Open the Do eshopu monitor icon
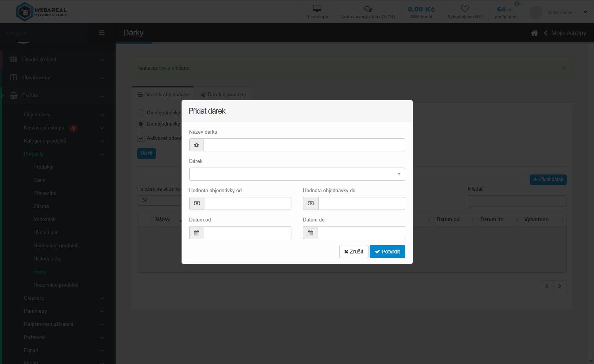The width and height of the screenshot is (594, 364). tap(317, 8)
